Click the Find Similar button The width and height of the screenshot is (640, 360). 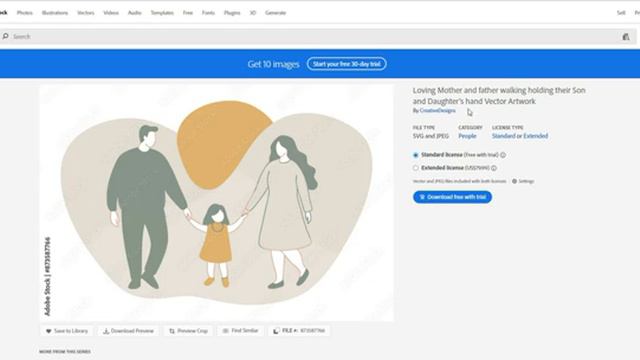(x=240, y=331)
